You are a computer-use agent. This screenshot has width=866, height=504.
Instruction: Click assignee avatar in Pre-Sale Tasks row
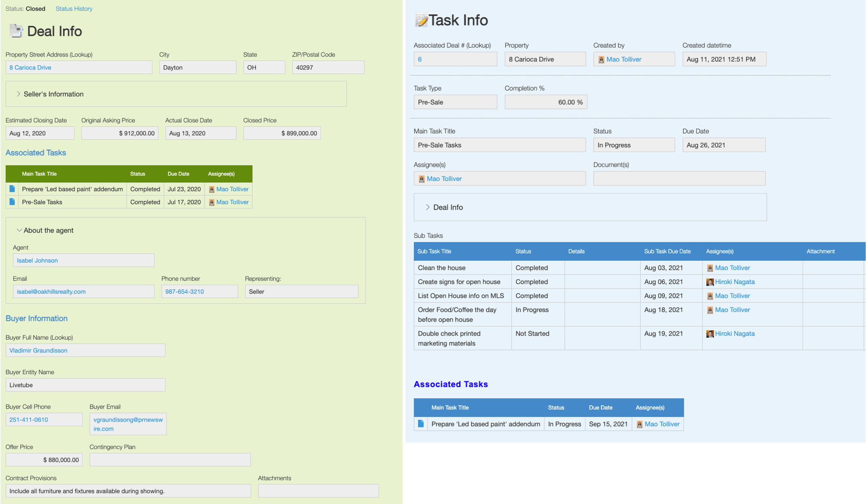pyautogui.click(x=211, y=202)
